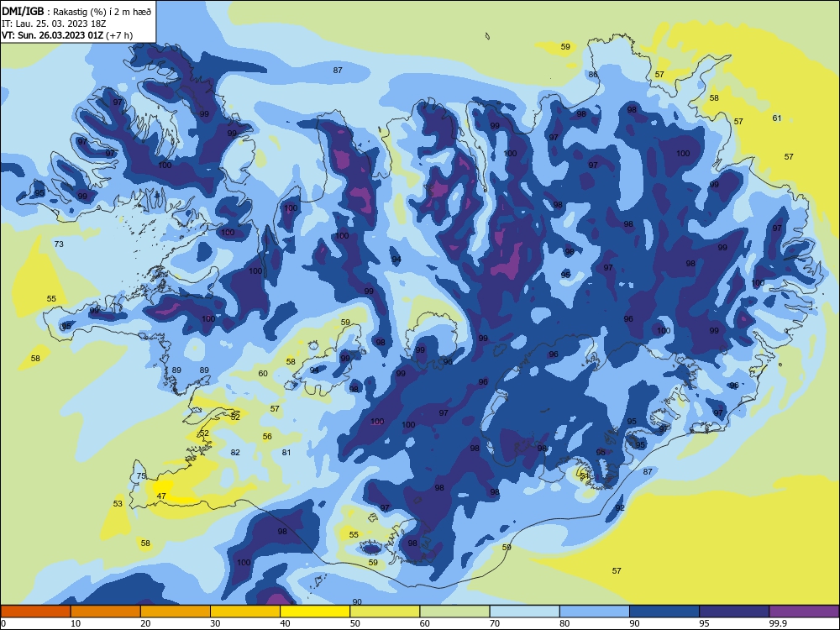Click the humidity reading 47 on yellow area
This screenshot has height=630, width=840.
point(161,496)
